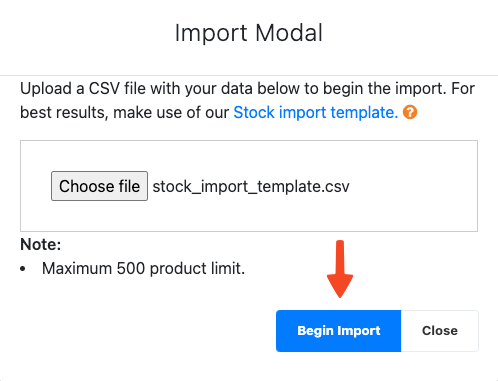
Task: Click the number 500 in the note
Action: tap(131, 268)
